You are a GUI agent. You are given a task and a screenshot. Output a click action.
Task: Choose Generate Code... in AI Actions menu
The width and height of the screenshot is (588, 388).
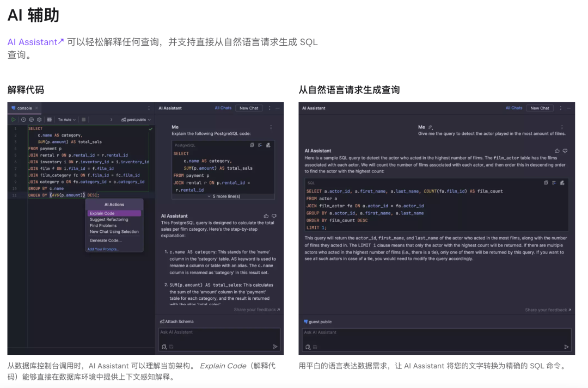[106, 241]
